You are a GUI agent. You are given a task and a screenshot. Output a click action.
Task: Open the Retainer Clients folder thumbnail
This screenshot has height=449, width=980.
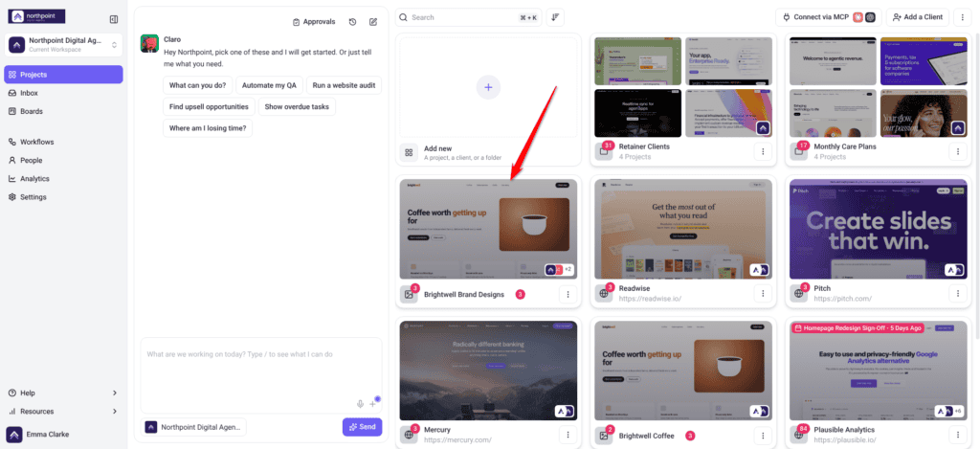coord(683,87)
